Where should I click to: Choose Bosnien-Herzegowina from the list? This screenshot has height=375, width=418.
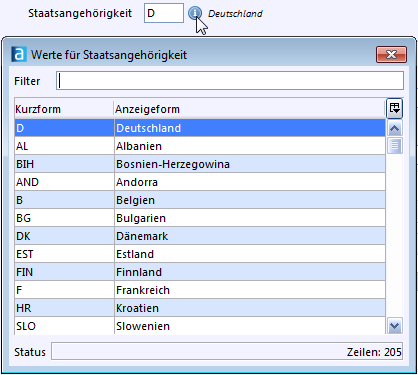tap(200, 164)
